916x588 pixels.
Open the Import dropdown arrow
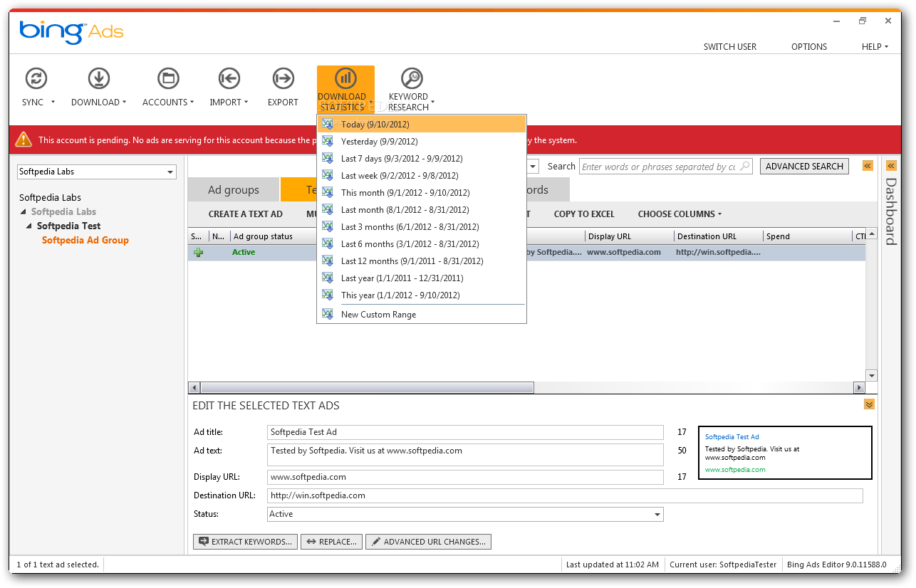pos(246,103)
